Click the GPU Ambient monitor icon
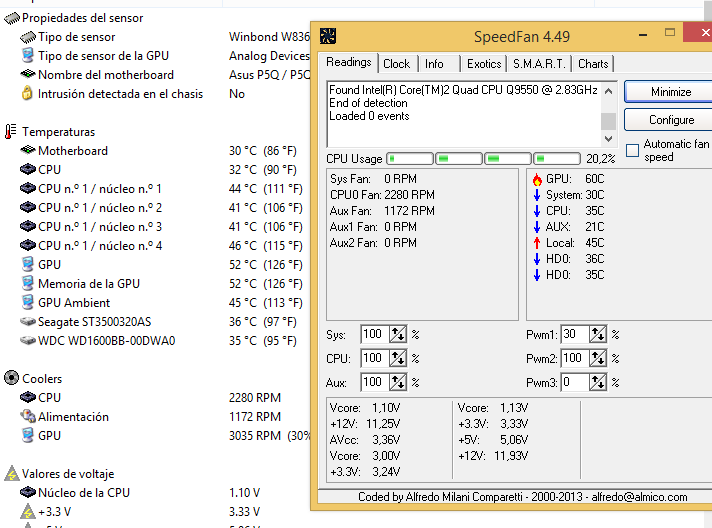 (28, 302)
